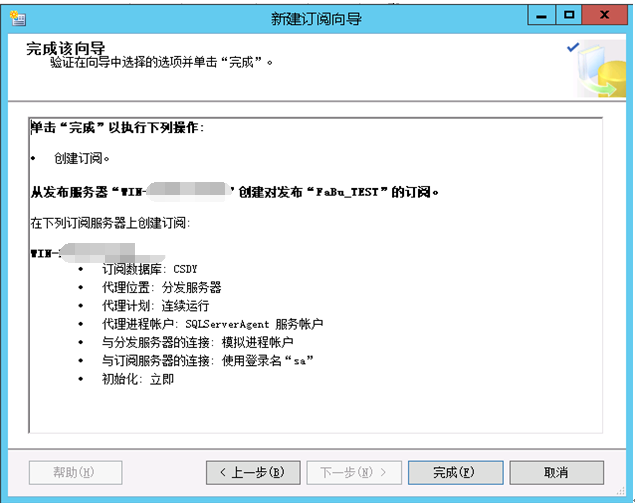This screenshot has width=635, height=503.
Task: Maximize the 新建订阅向导 window
Action: click(x=569, y=16)
